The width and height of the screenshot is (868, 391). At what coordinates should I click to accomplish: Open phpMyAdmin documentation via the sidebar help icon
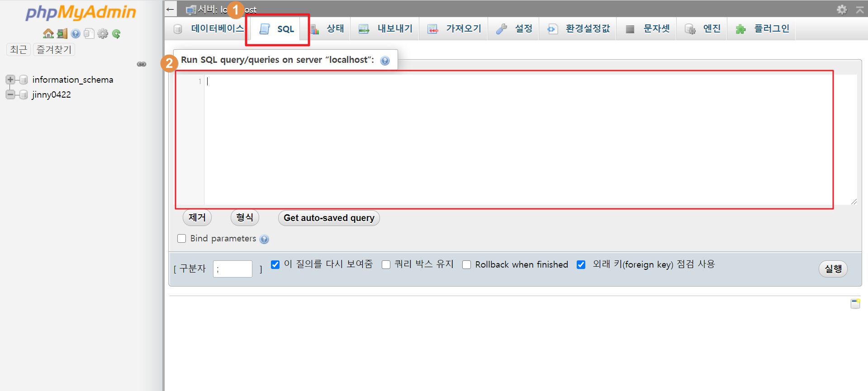tap(76, 33)
